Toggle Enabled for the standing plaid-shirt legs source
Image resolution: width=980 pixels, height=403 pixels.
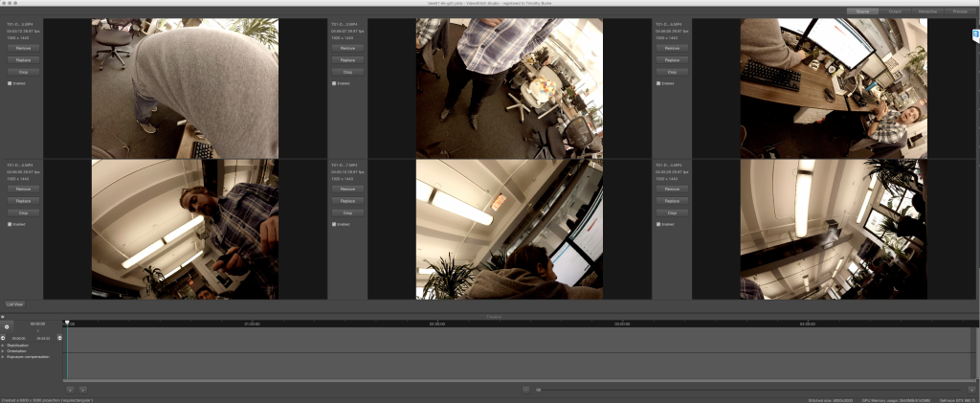pyautogui.click(x=334, y=83)
